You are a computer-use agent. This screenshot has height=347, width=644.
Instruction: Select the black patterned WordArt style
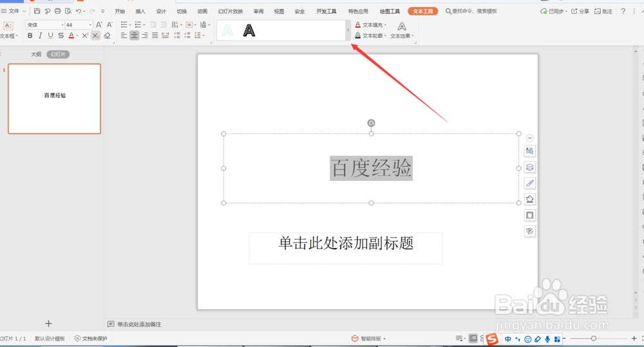pos(249,30)
